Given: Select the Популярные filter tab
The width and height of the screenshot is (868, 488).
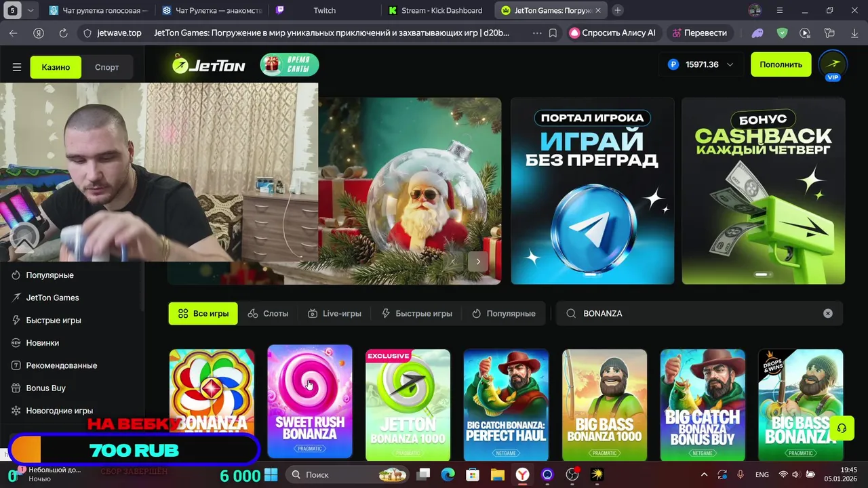Looking at the screenshot, I should tap(504, 313).
